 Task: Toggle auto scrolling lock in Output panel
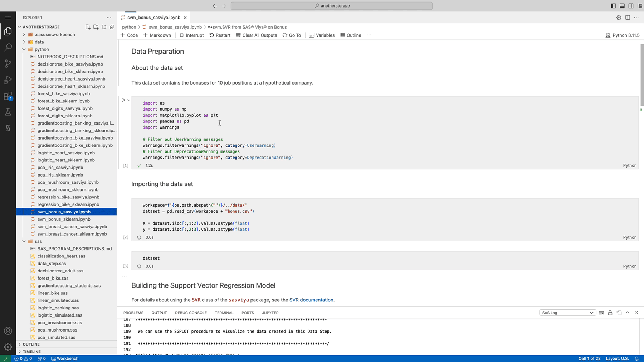(610, 312)
